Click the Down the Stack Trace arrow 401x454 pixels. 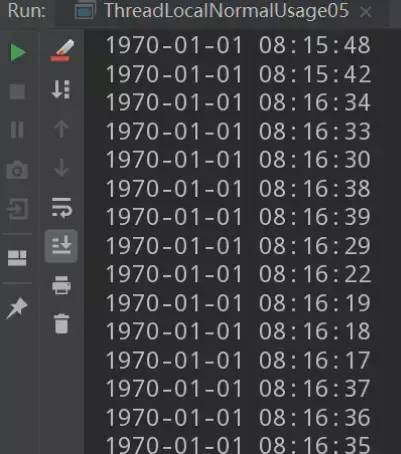61,168
